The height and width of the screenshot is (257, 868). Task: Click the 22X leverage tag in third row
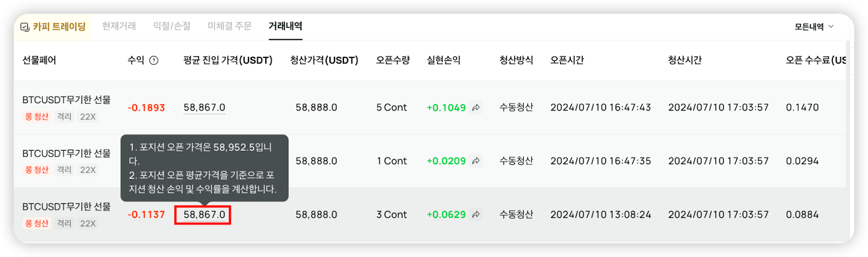[88, 223]
